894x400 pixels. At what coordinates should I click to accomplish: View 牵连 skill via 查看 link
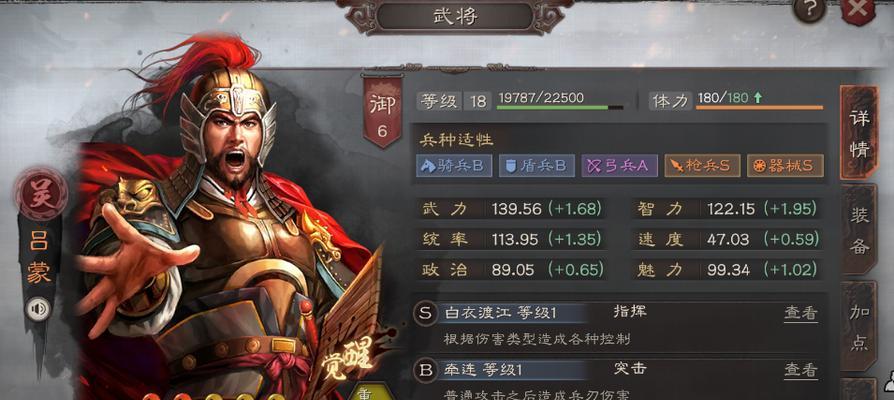point(800,370)
